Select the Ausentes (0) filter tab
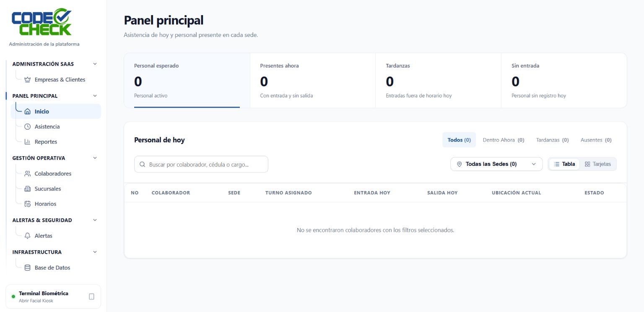 (x=596, y=140)
